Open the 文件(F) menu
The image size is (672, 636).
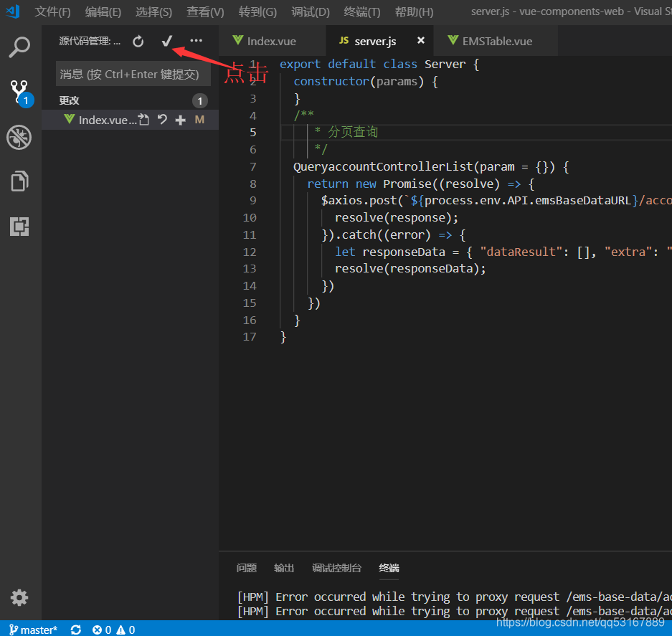(x=52, y=12)
